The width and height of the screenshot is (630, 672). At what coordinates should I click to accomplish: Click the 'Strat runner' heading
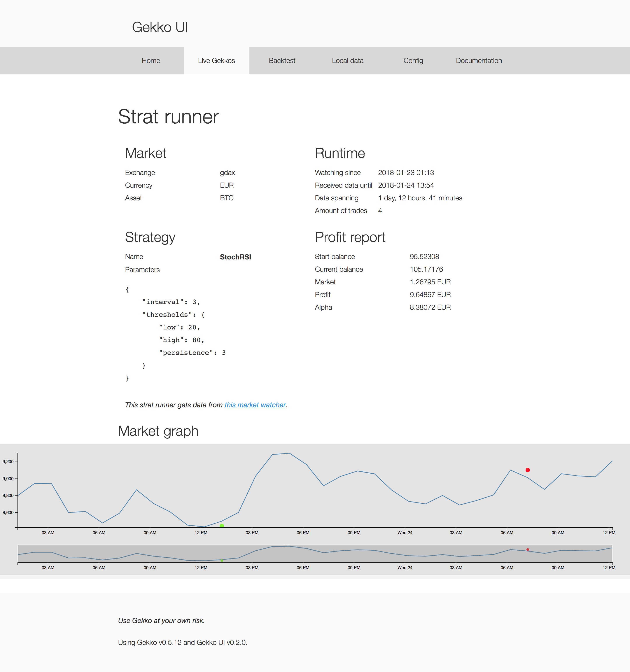coord(168,117)
